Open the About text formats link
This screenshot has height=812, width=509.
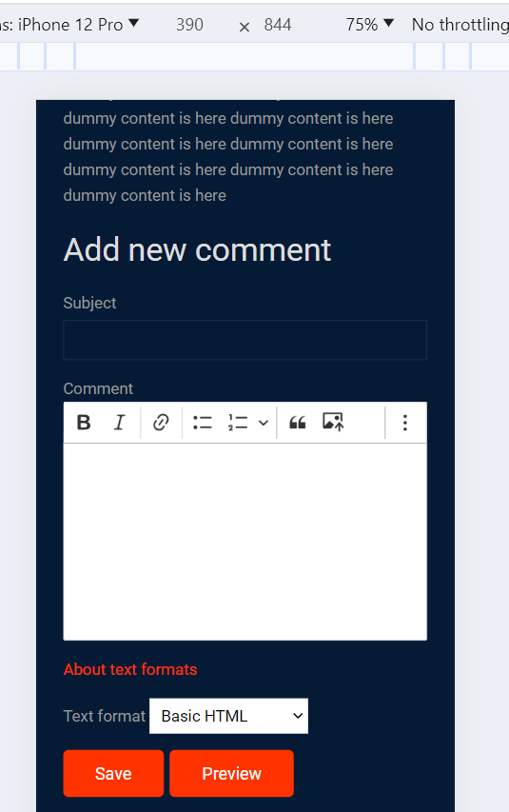pyautogui.click(x=130, y=669)
